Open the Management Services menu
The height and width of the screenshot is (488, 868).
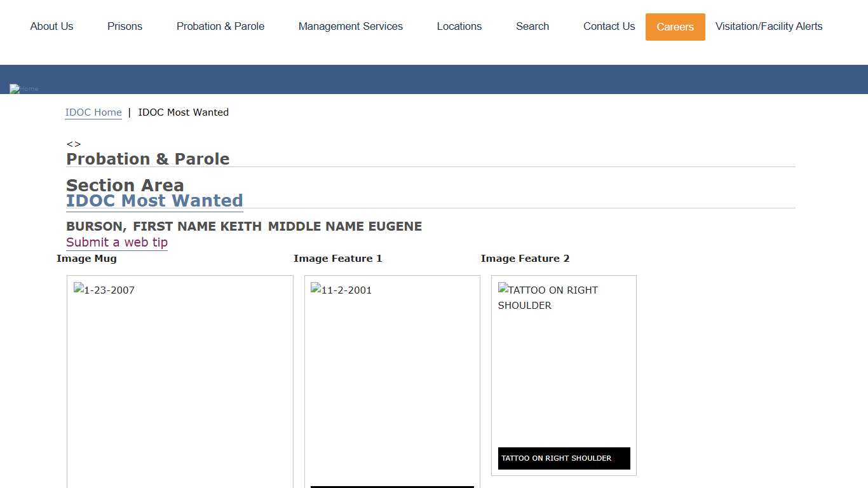pos(350,27)
